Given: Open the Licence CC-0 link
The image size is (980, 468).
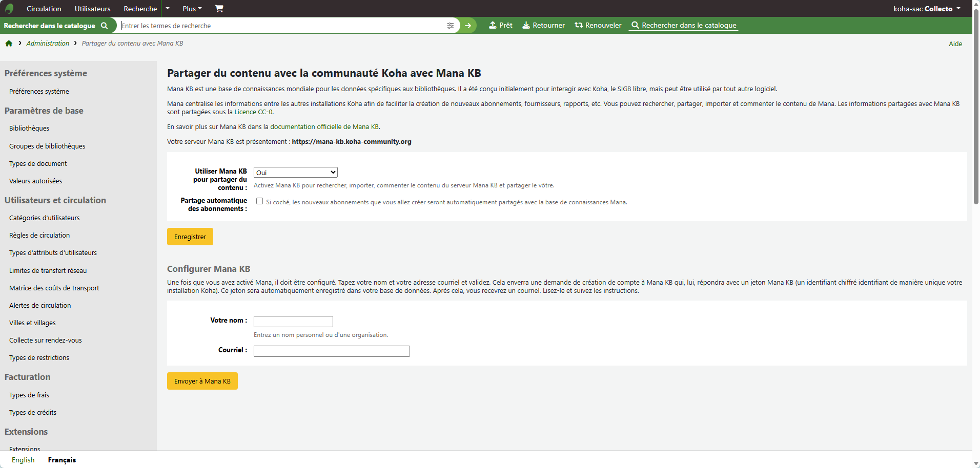Looking at the screenshot, I should tap(253, 112).
